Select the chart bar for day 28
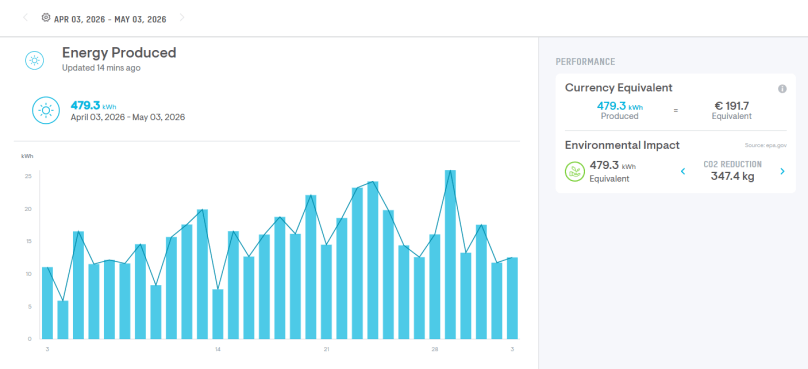Screen dimensions: 808x369 pyautogui.click(x=434, y=287)
